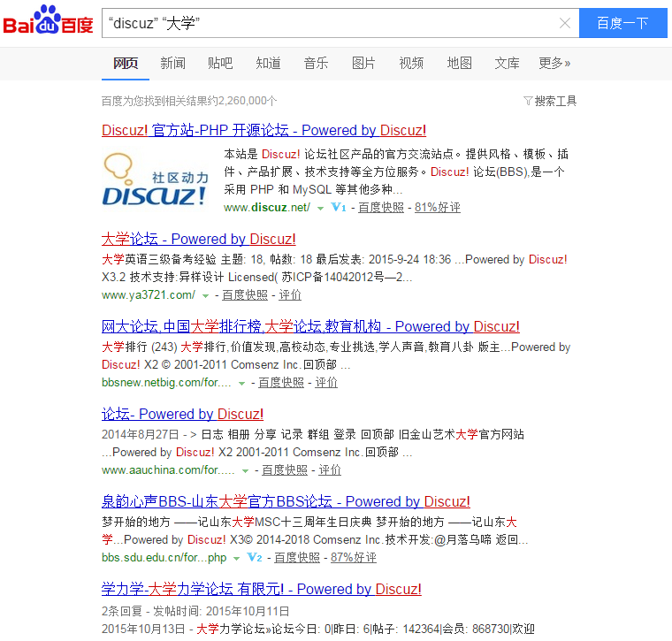
Task: Open the 81%好评 rating link
Action: 438,208
